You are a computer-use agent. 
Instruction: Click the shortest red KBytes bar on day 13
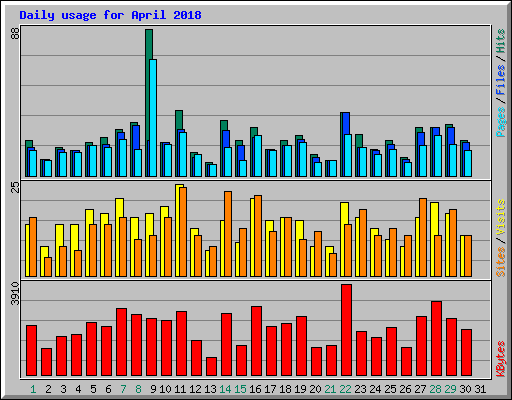(x=211, y=367)
